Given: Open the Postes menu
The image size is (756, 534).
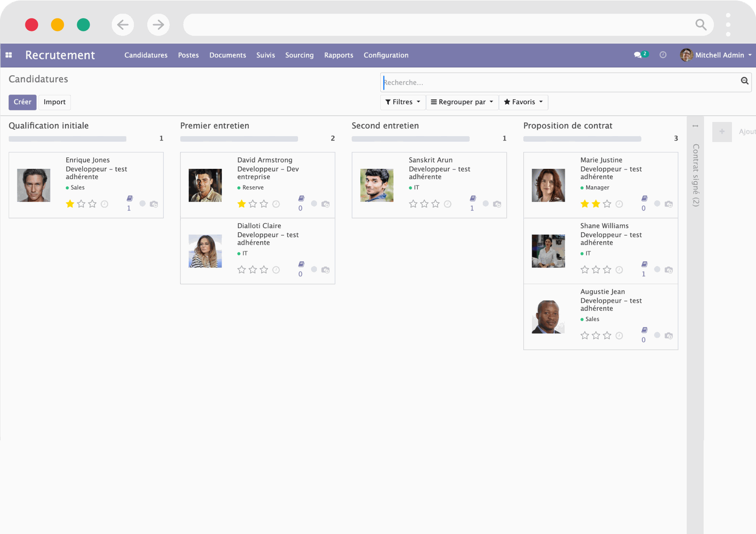Looking at the screenshot, I should [x=188, y=55].
